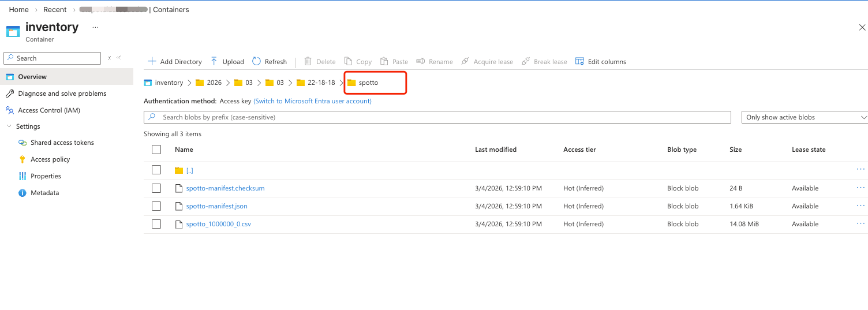Click the Upload arrow icon
This screenshot has height=310, width=868.
pyautogui.click(x=214, y=61)
